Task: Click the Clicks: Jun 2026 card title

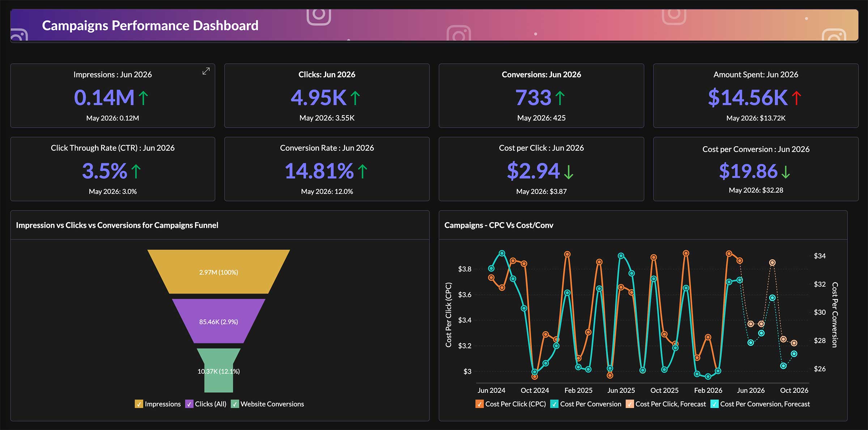Action: pyautogui.click(x=327, y=74)
